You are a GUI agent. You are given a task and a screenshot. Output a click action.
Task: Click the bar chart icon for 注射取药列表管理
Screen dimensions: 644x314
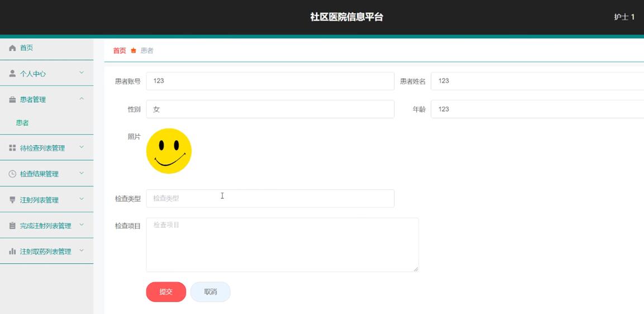[x=12, y=251]
